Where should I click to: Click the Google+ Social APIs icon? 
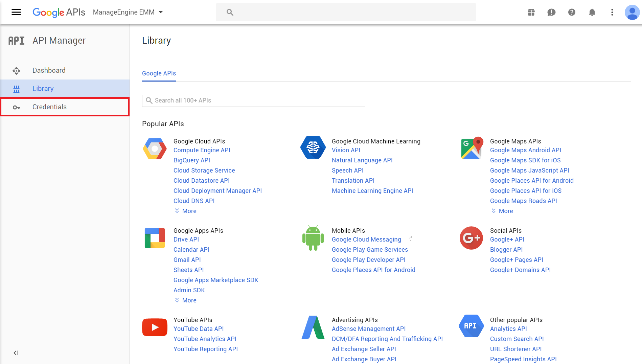tap(471, 238)
